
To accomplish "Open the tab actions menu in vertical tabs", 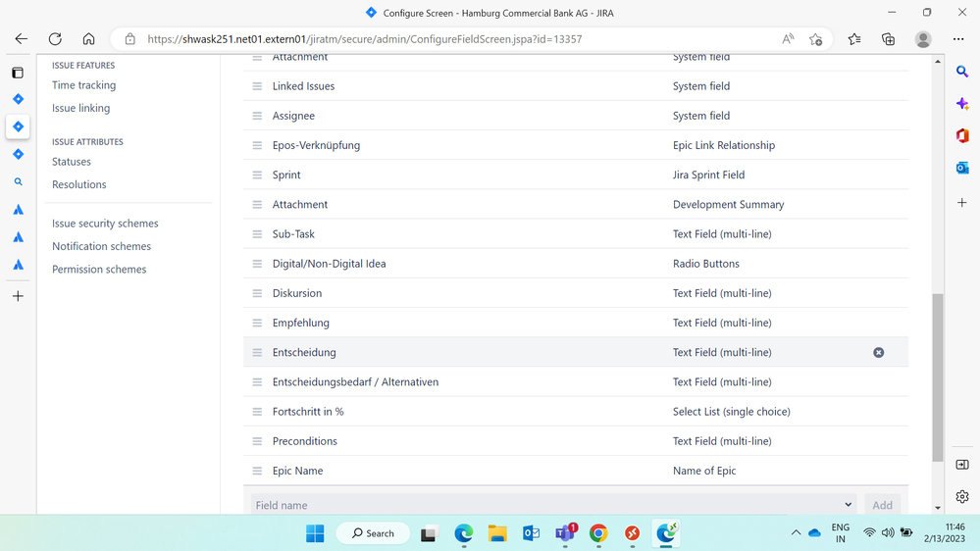I will coord(18,73).
